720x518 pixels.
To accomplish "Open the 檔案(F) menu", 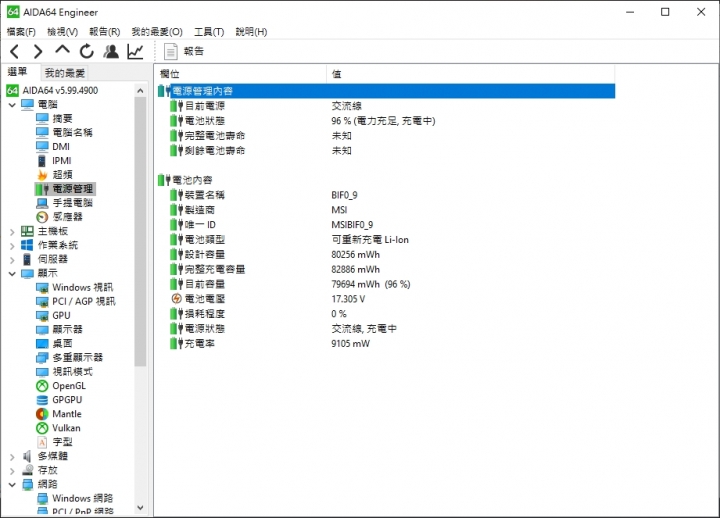I will [21, 32].
